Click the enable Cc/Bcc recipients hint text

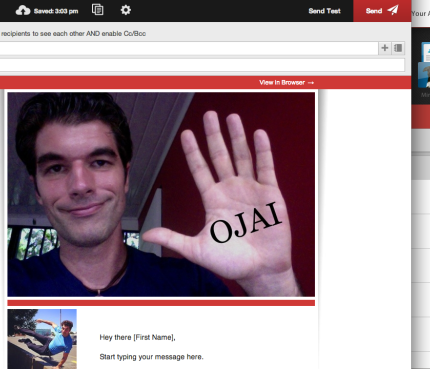73,33
